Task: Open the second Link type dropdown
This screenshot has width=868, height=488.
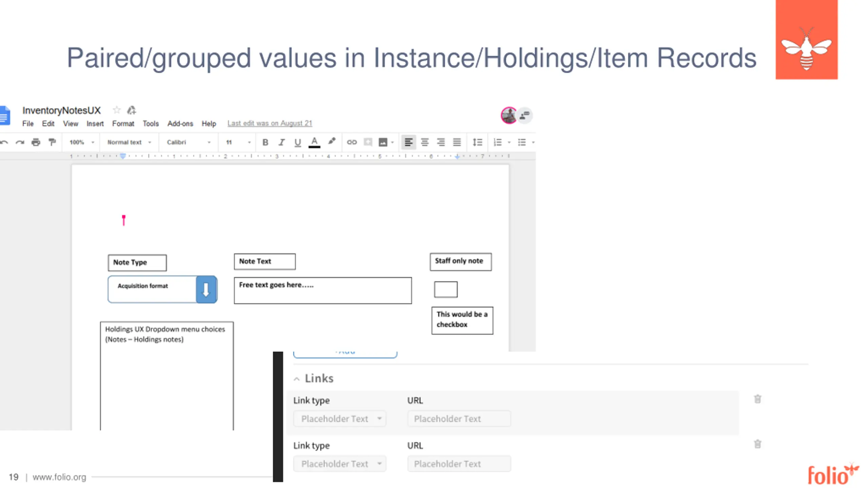Action: tap(340, 464)
